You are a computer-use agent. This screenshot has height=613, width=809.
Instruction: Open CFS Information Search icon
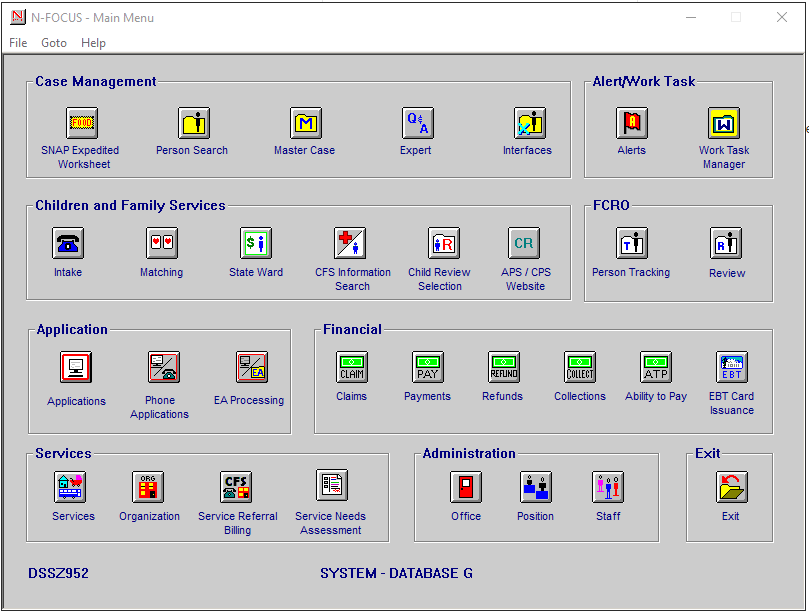click(349, 243)
